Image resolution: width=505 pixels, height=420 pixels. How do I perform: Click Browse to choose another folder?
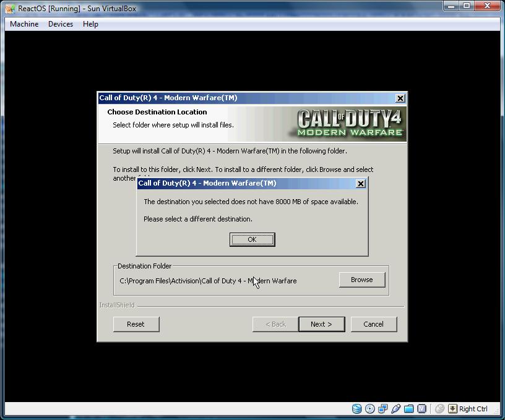click(362, 280)
